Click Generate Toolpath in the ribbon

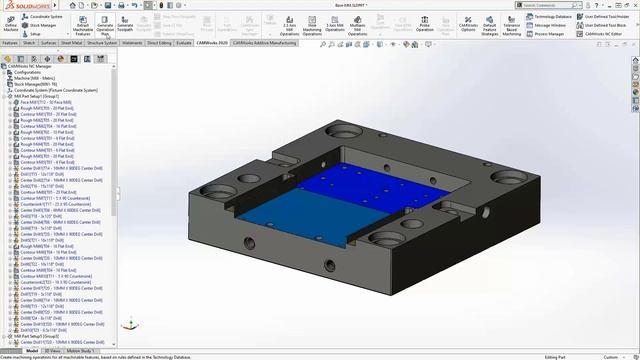click(125, 24)
